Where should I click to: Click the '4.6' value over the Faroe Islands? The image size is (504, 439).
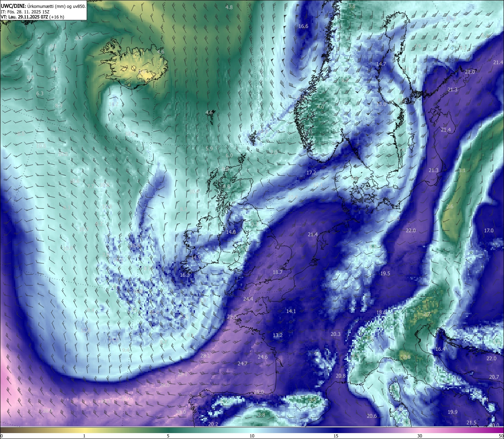(209, 113)
